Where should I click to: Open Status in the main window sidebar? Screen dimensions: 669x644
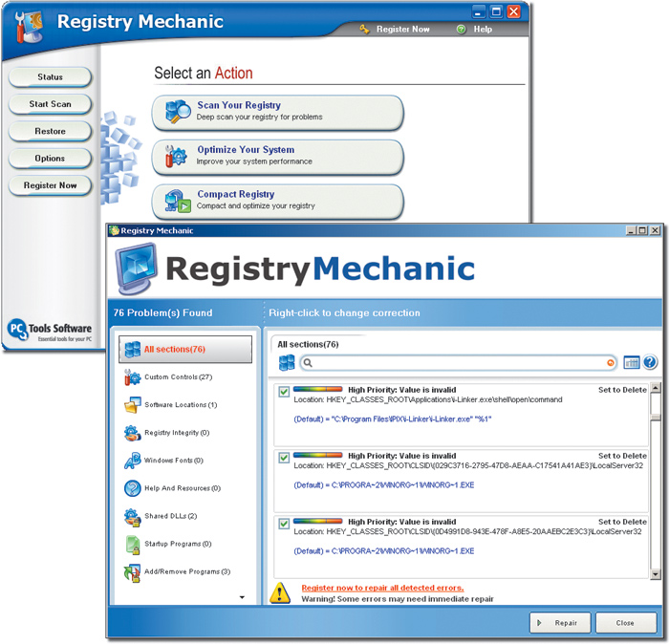tap(50, 77)
